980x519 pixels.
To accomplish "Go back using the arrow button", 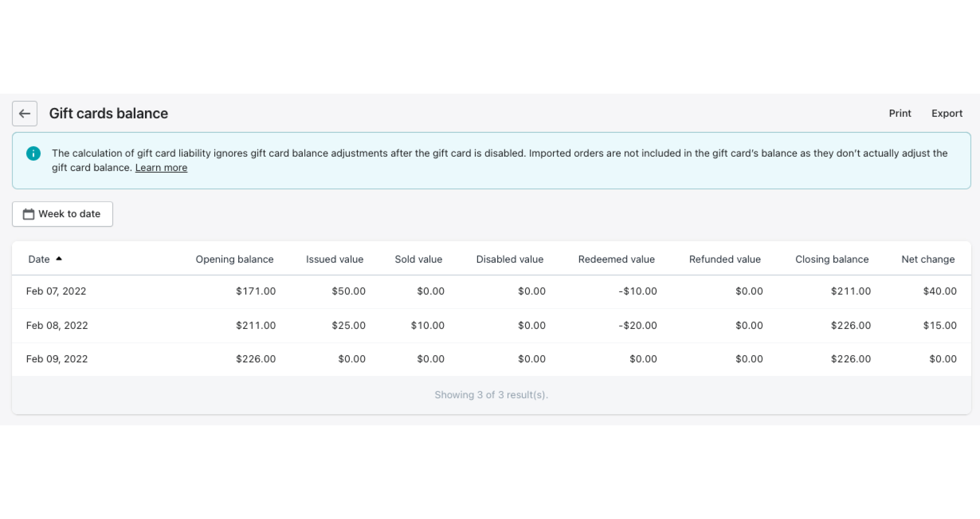I will click(25, 113).
